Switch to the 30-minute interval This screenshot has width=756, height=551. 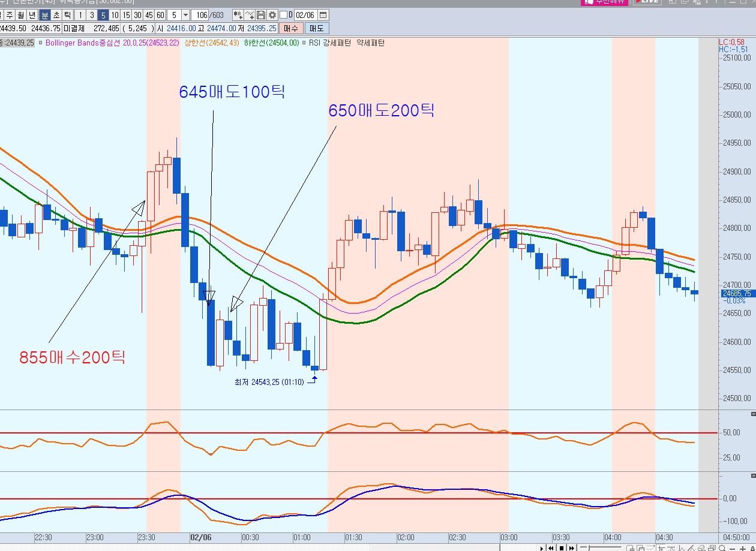[x=137, y=15]
